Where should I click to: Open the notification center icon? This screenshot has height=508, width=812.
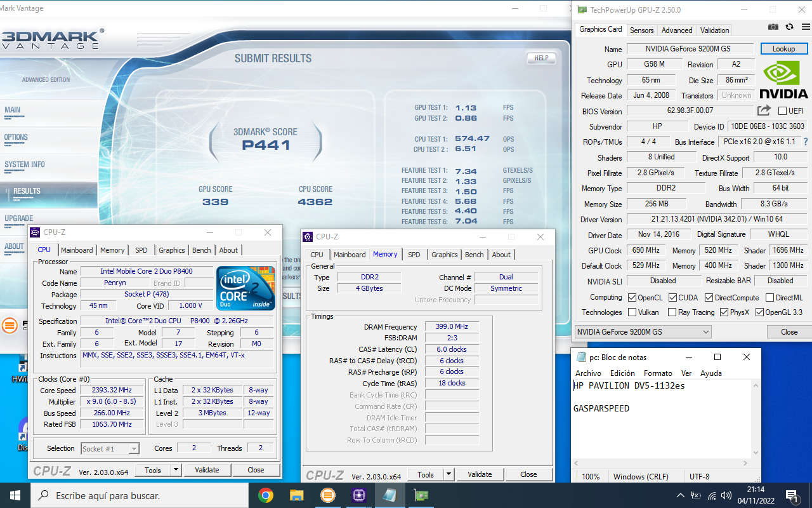(x=792, y=495)
